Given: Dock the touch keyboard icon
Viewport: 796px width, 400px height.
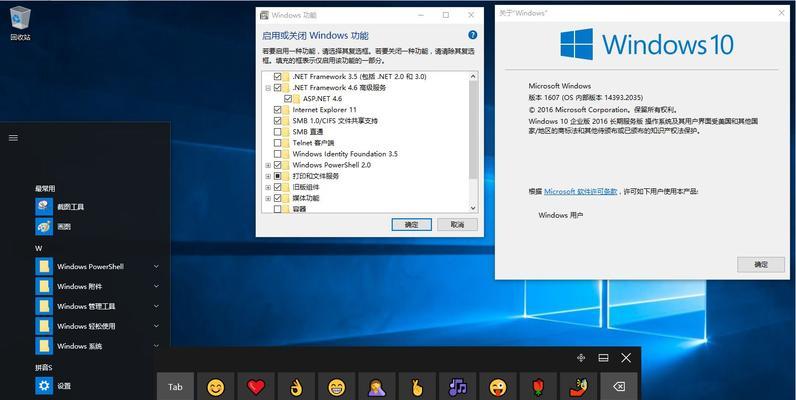Looking at the screenshot, I should (604, 358).
